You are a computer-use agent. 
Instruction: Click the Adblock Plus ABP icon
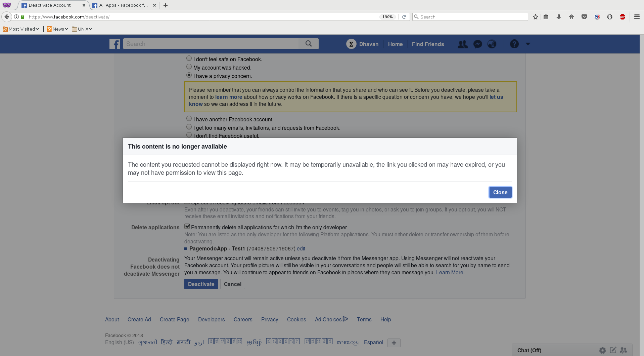623,17
